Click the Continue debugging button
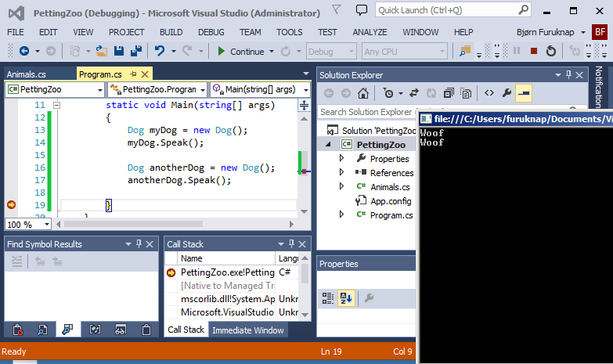Image resolution: width=613 pixels, height=364 pixels. click(241, 51)
